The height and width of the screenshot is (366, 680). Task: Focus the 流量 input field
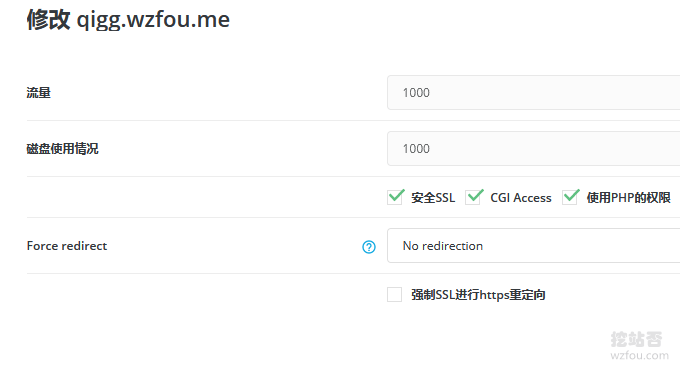coord(533,92)
